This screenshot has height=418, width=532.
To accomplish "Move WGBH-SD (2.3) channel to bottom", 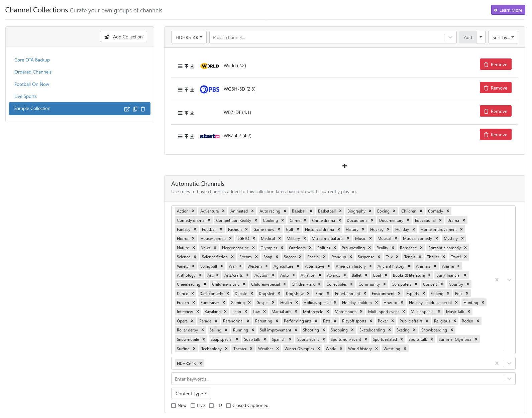I will click(x=192, y=90).
